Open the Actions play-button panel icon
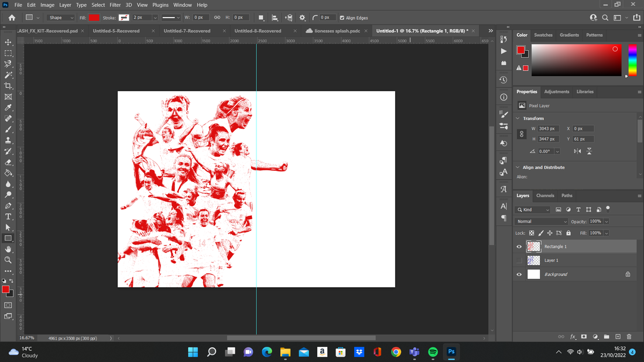The height and width of the screenshot is (362, 644). [503, 51]
